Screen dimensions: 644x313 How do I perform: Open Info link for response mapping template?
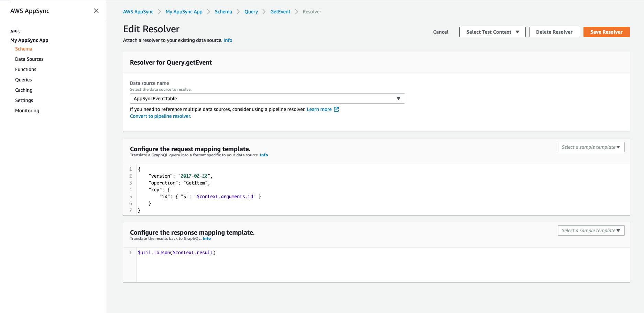207,238
